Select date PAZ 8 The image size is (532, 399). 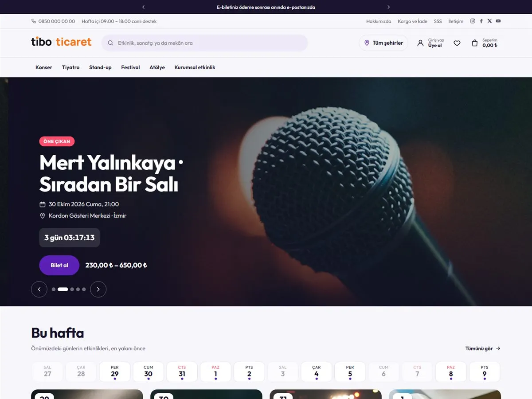(x=451, y=372)
